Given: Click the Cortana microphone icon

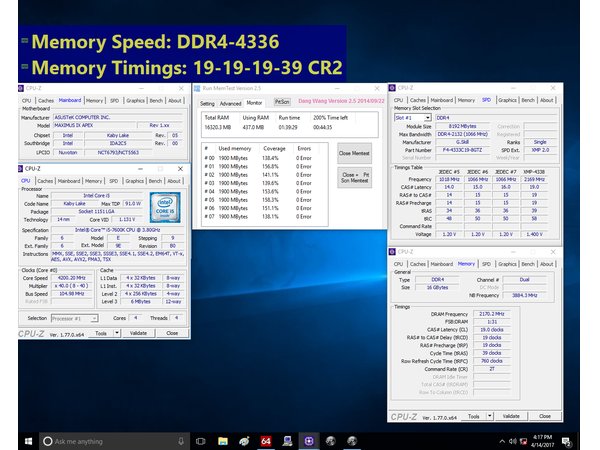Looking at the screenshot, I should (x=179, y=440).
